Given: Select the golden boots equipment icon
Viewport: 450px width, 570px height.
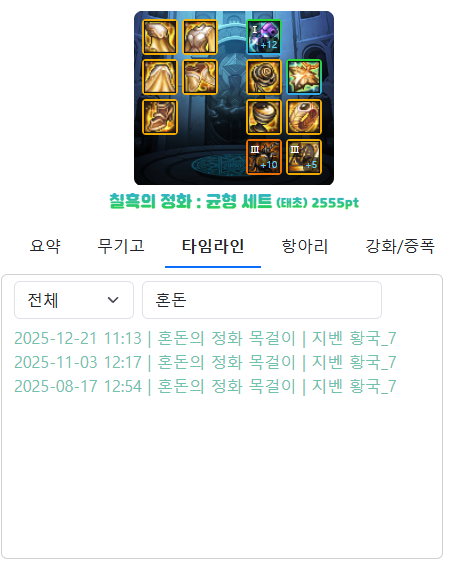Looking at the screenshot, I should 160,117.
